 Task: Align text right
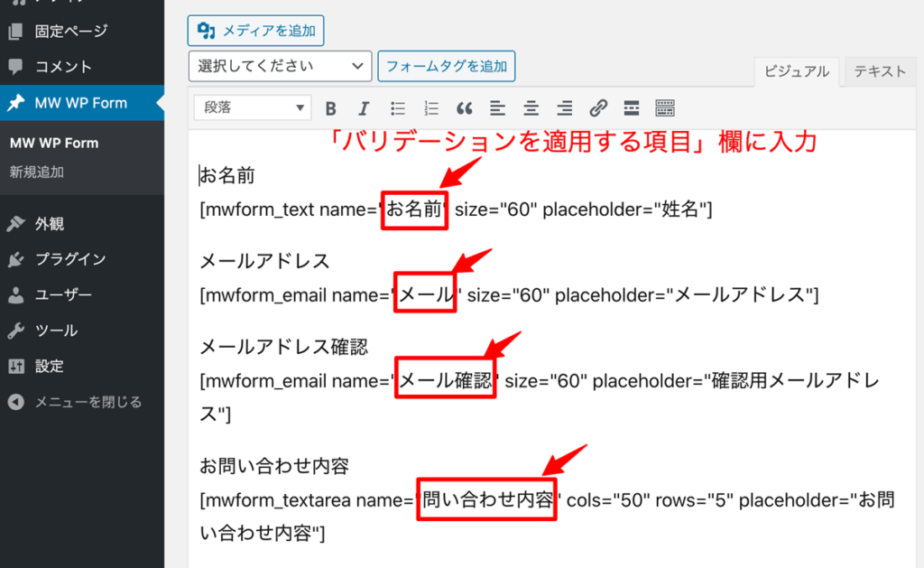click(564, 108)
